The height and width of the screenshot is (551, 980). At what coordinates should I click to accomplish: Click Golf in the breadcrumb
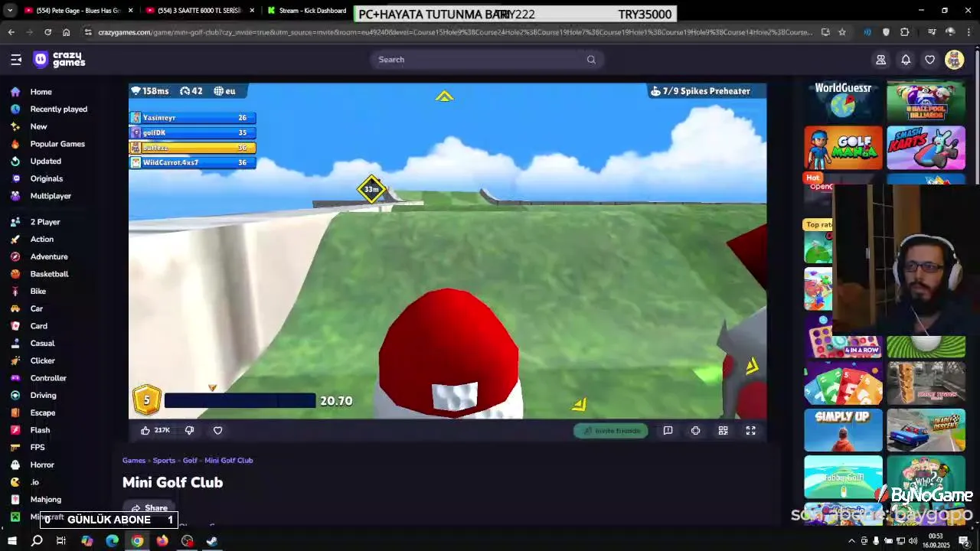190,461
